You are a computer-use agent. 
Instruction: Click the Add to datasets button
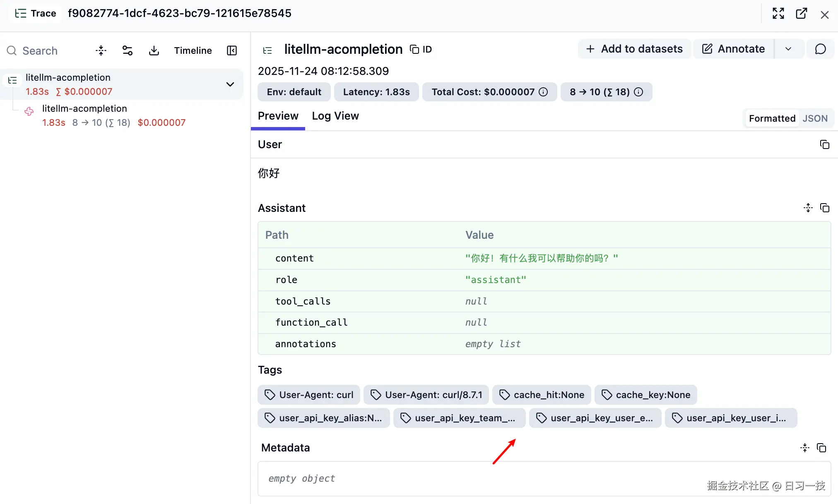pos(634,49)
